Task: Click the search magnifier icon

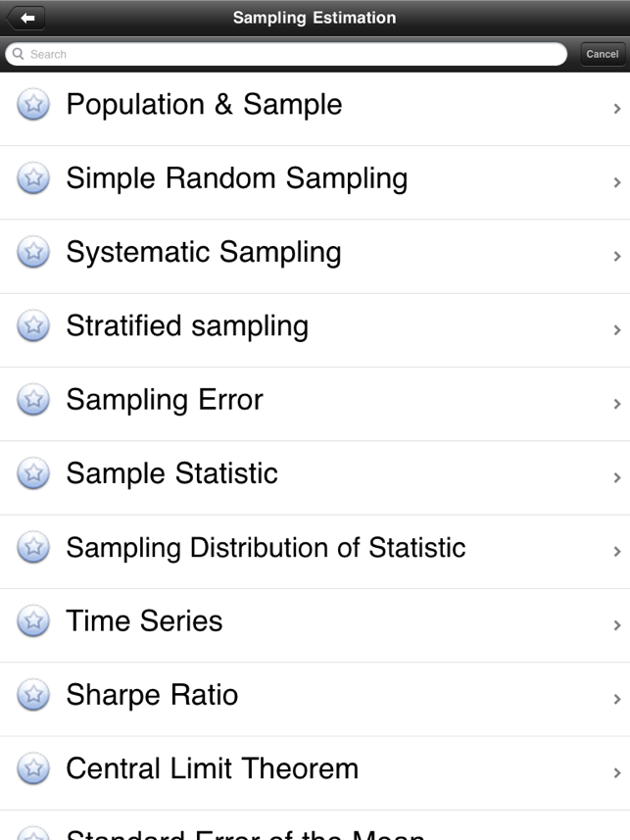Action: point(18,55)
